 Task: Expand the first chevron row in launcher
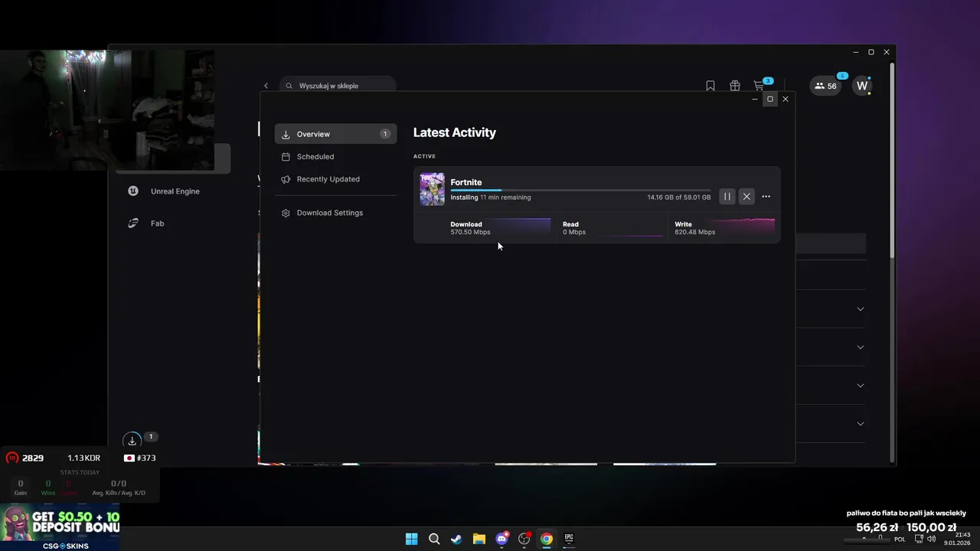(x=861, y=309)
